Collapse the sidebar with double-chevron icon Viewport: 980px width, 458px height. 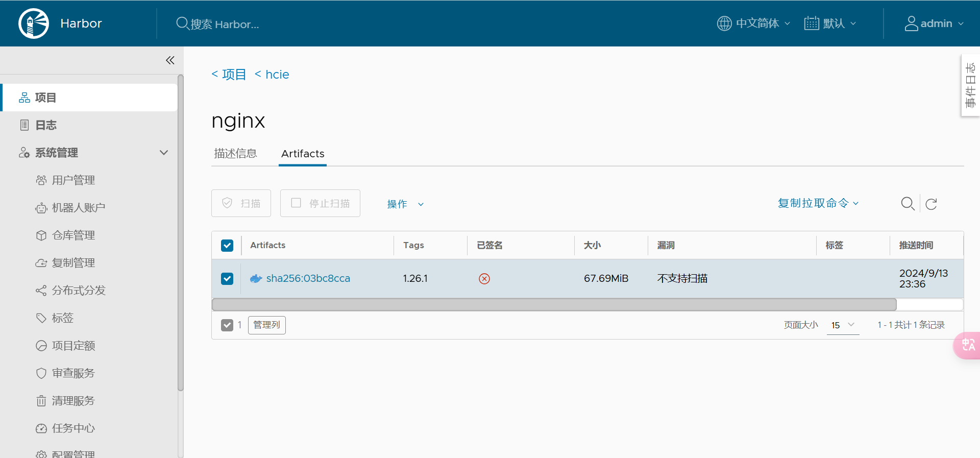point(170,60)
